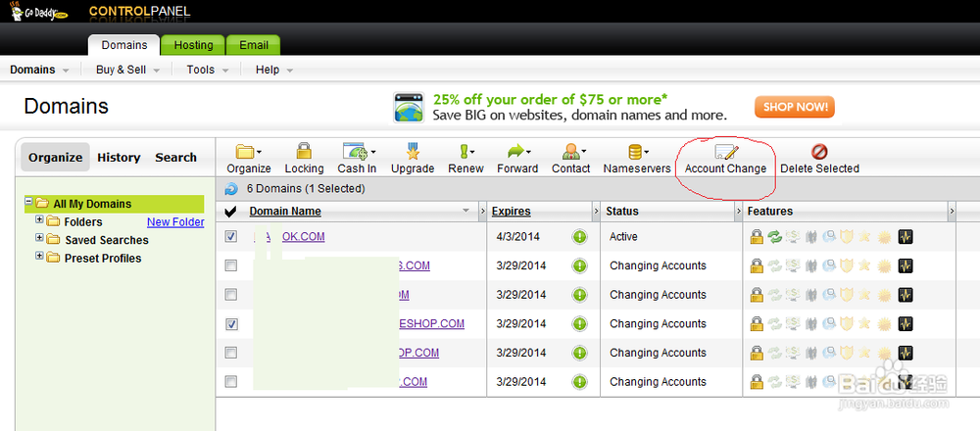The height and width of the screenshot is (431, 980).
Task: Switch to the Search panel tab
Action: tap(175, 158)
